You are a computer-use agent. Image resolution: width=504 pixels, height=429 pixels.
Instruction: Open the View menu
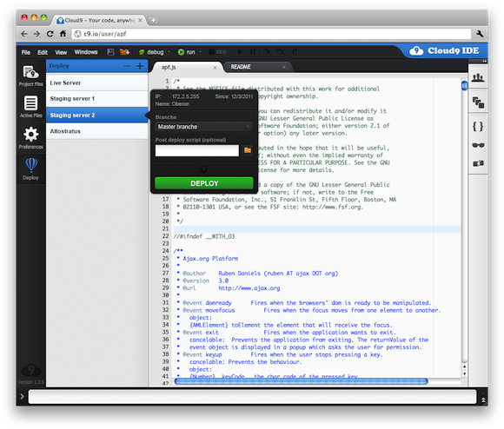(x=61, y=52)
